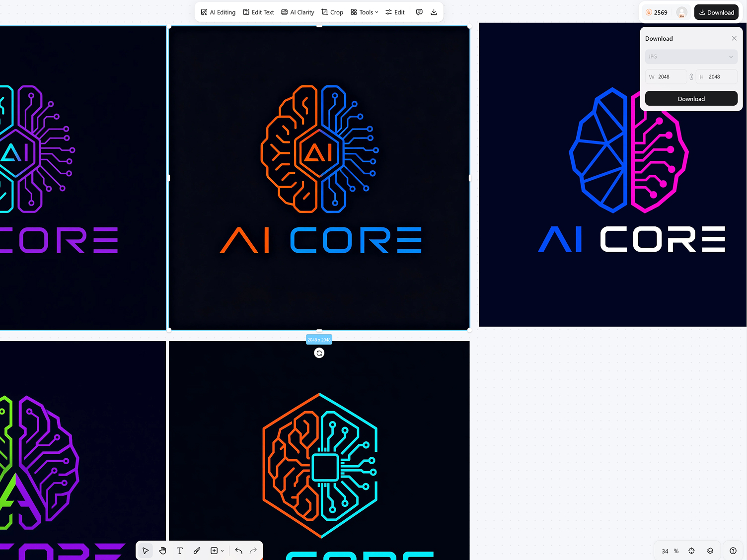Screen dimensions: 747x560
Task: Toggle the aspect ratio lock between W and H
Action: [691, 77]
